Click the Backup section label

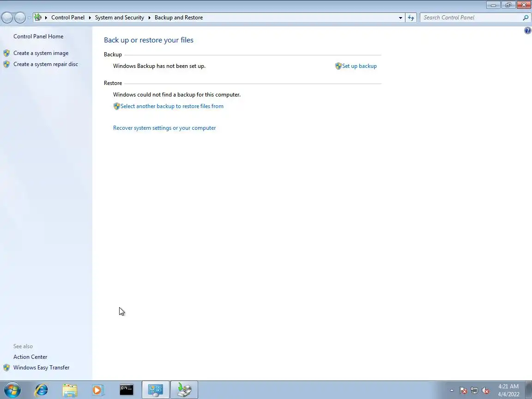tap(113, 54)
